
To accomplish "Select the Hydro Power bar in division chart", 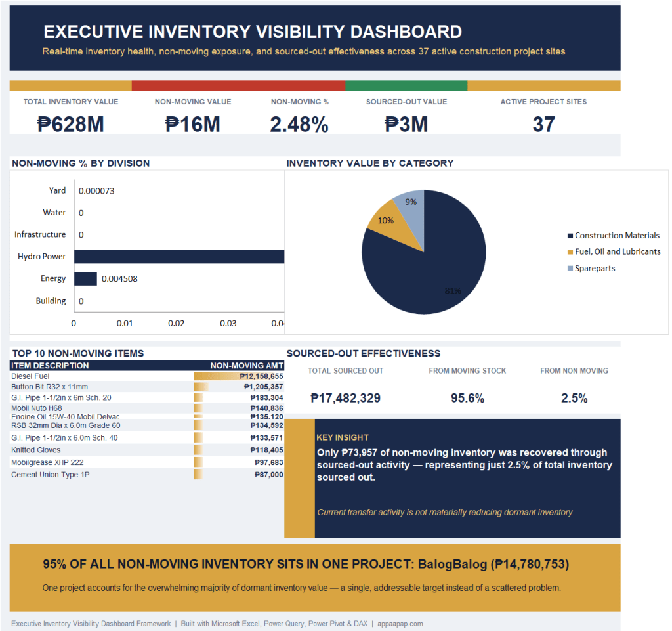I will click(179, 257).
